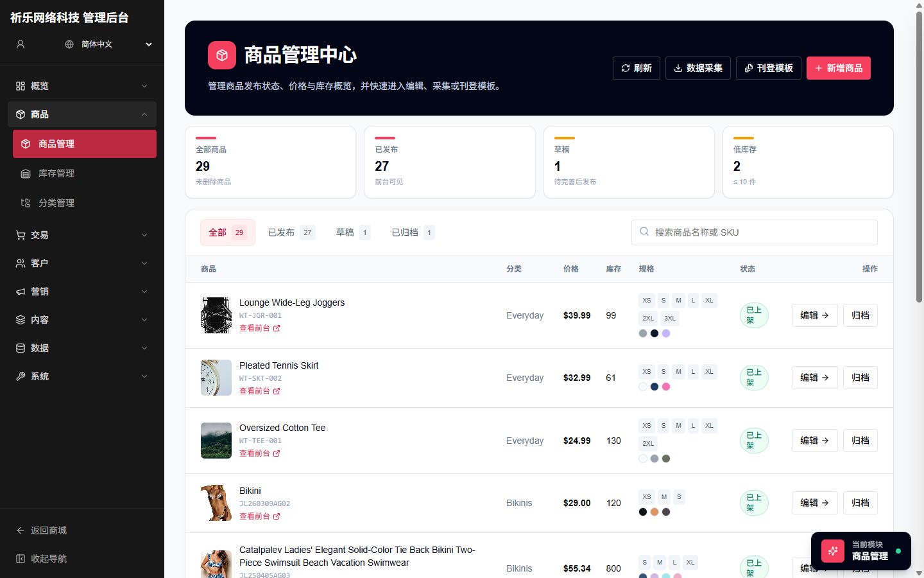Click 归档 for the Bikini row
924x578 pixels.
click(x=860, y=503)
